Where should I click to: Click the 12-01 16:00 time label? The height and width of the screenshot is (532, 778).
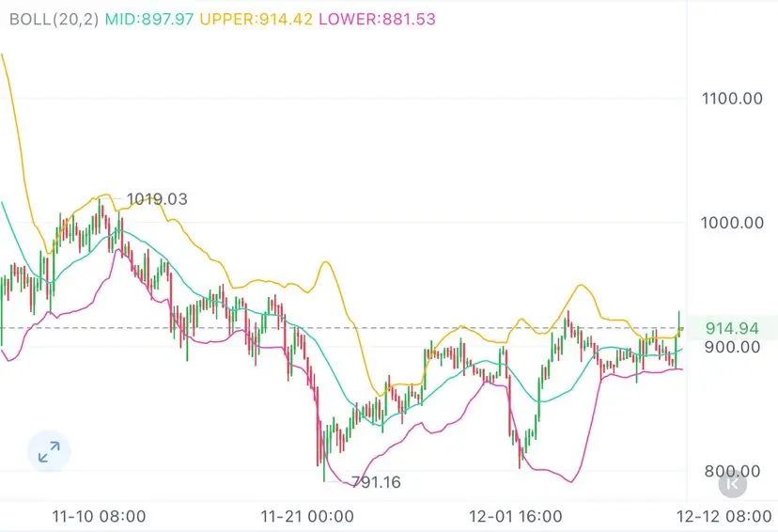tap(516, 516)
